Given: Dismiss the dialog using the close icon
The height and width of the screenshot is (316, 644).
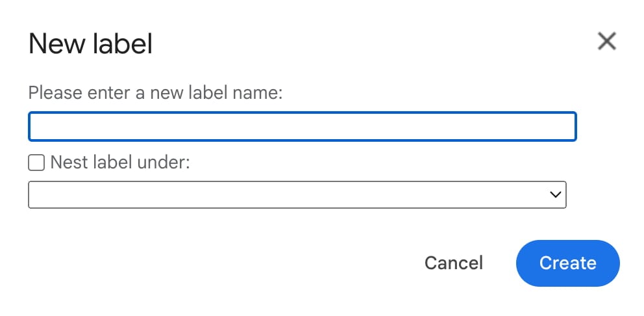Looking at the screenshot, I should (x=606, y=42).
